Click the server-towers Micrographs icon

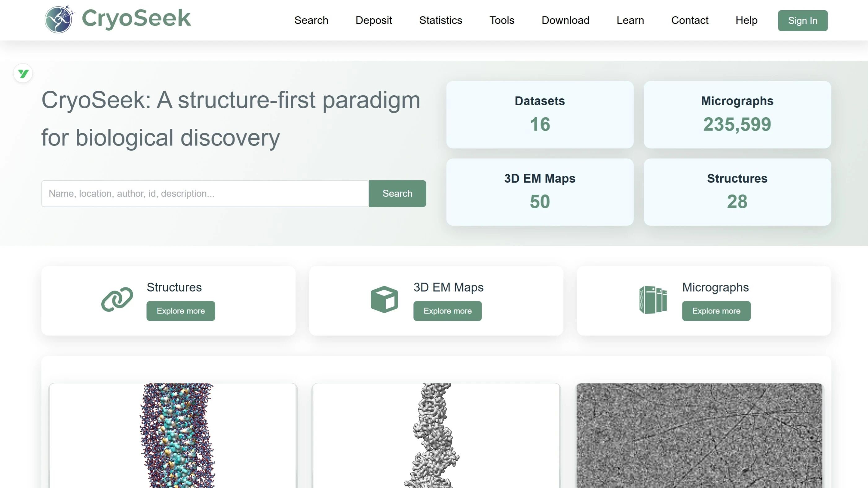[653, 300]
